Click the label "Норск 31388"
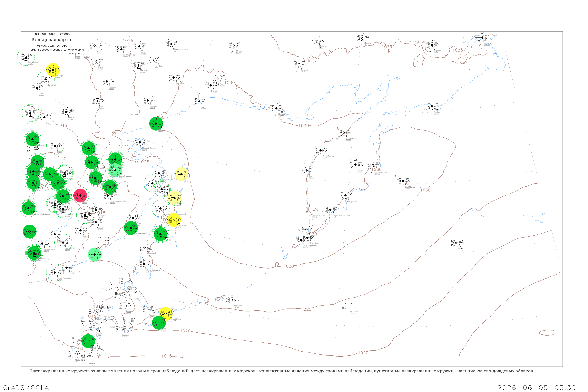 click(x=59, y=152)
